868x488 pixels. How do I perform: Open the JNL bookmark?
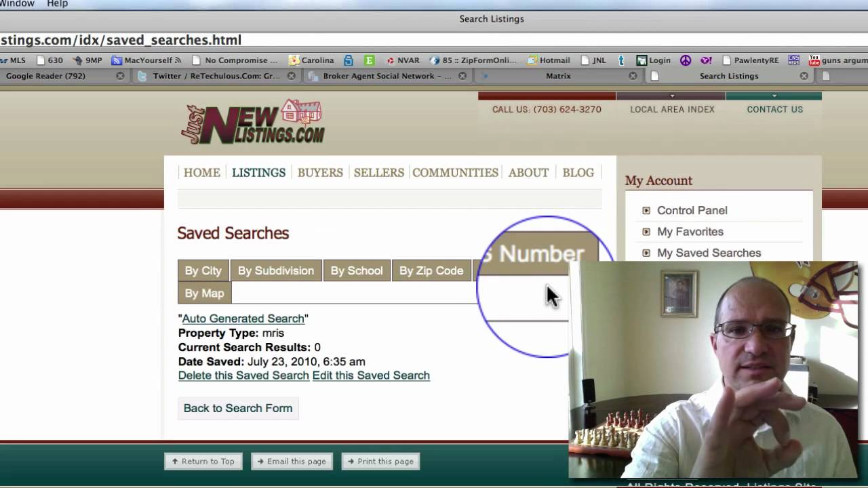(x=593, y=60)
